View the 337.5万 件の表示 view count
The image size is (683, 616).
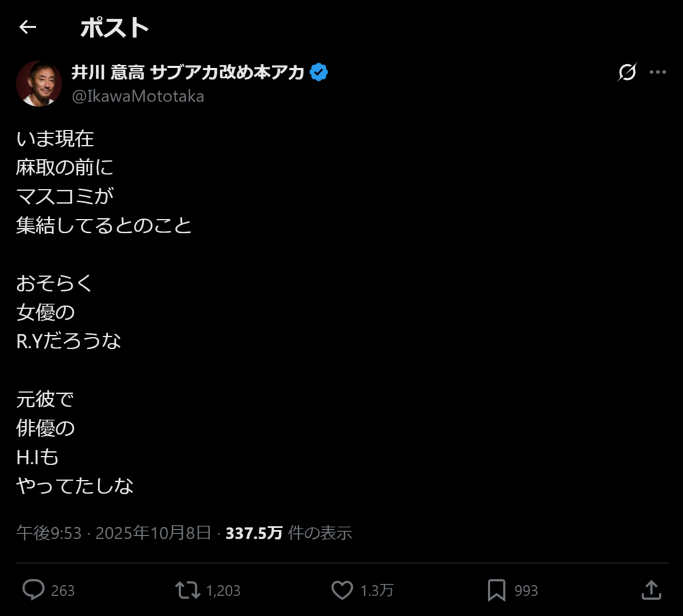289,533
